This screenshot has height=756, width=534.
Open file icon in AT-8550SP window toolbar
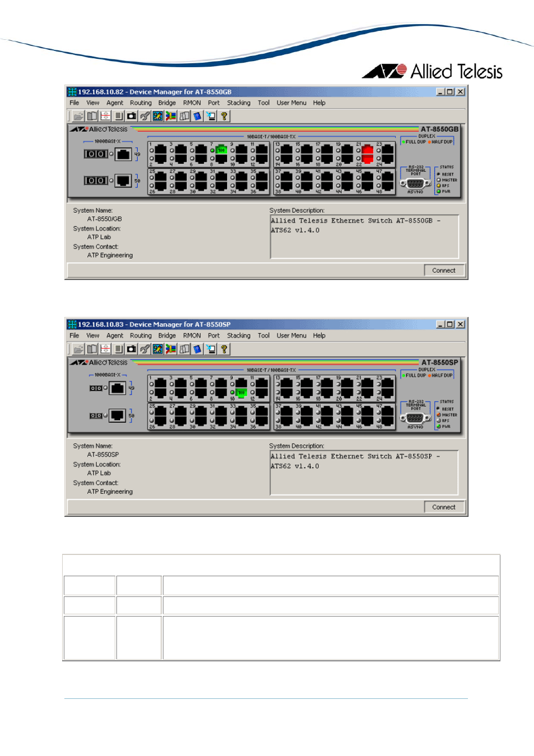78,349
